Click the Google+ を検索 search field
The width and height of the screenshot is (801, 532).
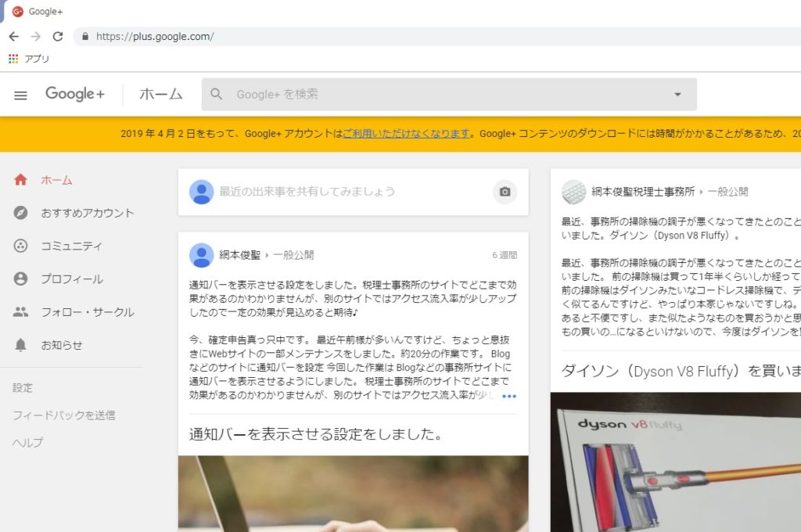[446, 95]
